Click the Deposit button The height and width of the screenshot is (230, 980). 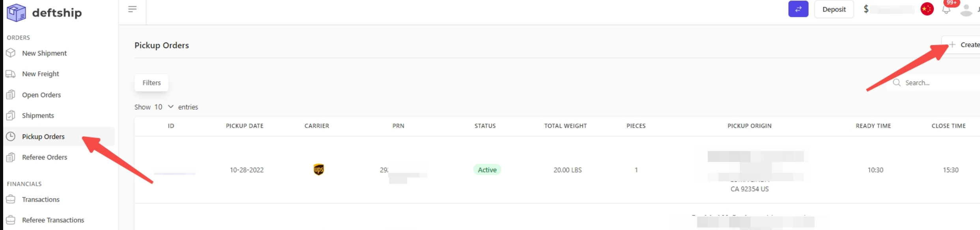tap(834, 9)
